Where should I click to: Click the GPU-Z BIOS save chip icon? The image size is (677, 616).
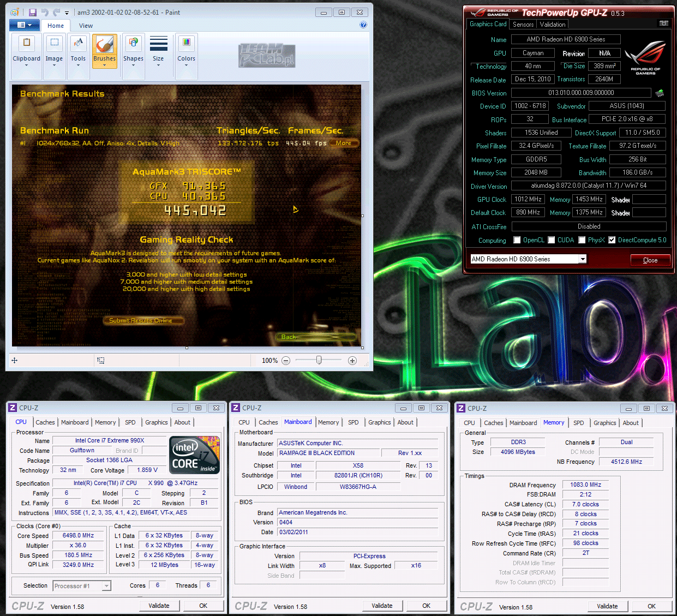[660, 93]
